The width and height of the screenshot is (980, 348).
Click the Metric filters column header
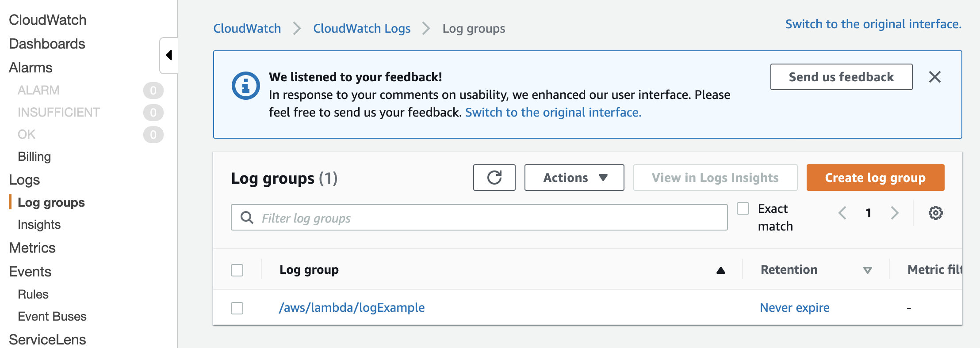(935, 269)
